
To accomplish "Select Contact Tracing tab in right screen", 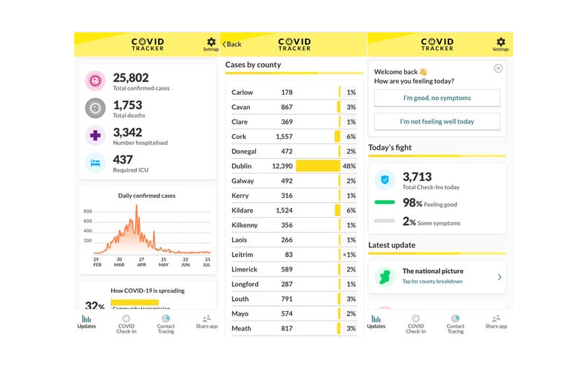I will (455, 324).
